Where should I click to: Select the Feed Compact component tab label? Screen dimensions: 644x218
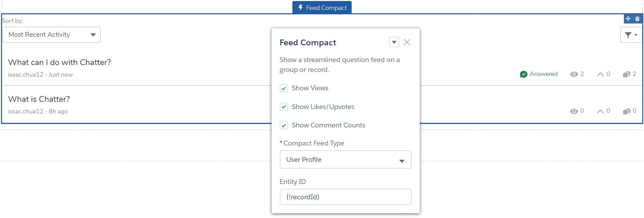tap(322, 7)
